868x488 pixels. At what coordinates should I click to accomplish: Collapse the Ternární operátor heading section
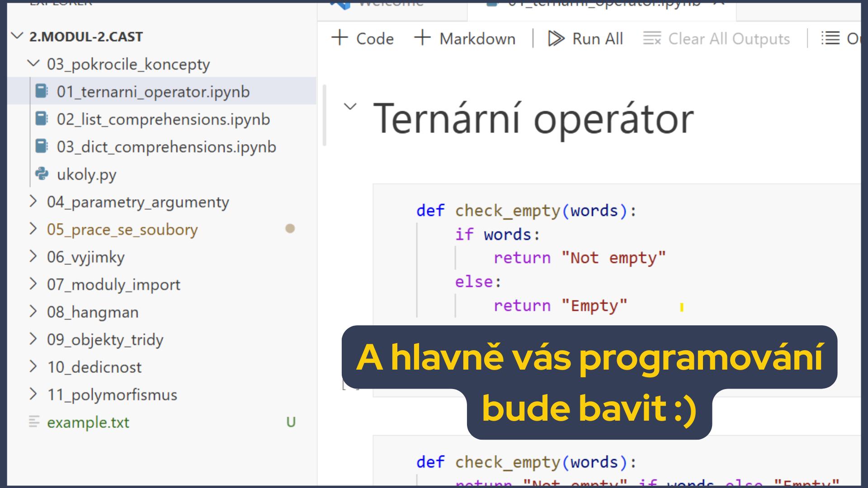pyautogui.click(x=350, y=107)
